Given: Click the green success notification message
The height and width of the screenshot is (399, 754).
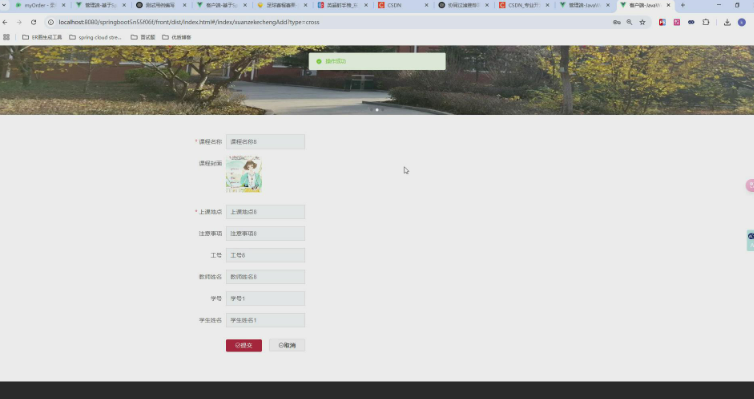Looking at the screenshot, I should tap(377, 62).
